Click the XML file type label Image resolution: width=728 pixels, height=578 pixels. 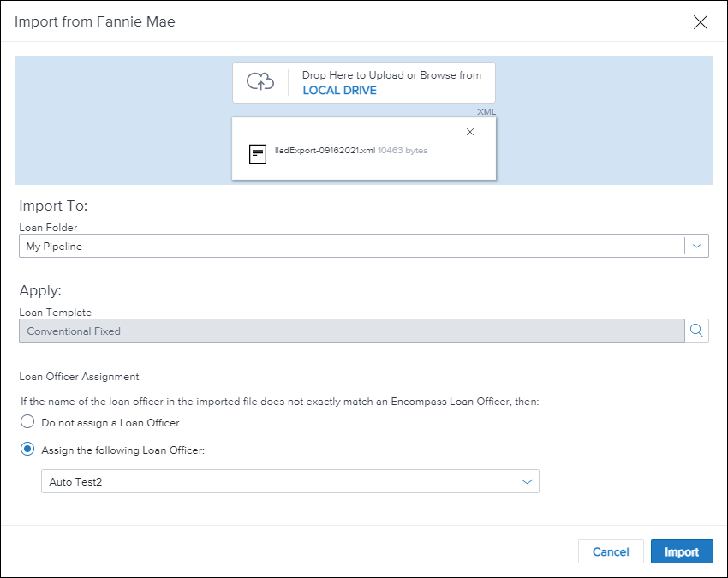(x=486, y=111)
